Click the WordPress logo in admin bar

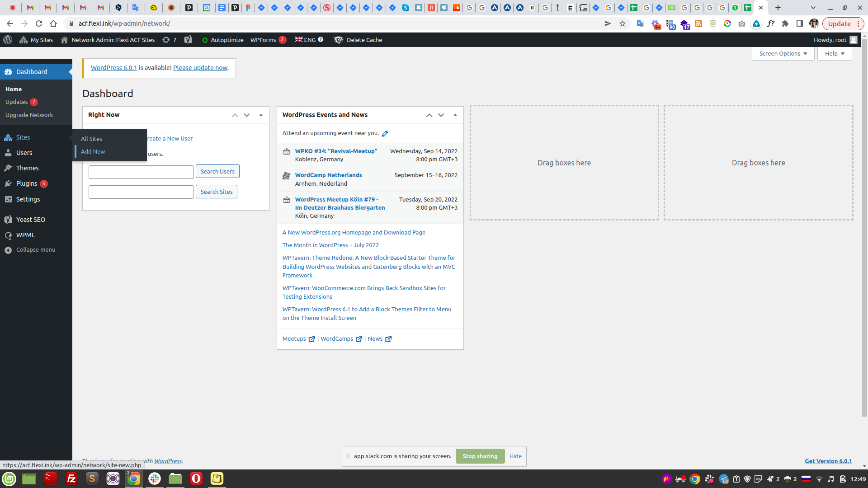[x=8, y=40]
